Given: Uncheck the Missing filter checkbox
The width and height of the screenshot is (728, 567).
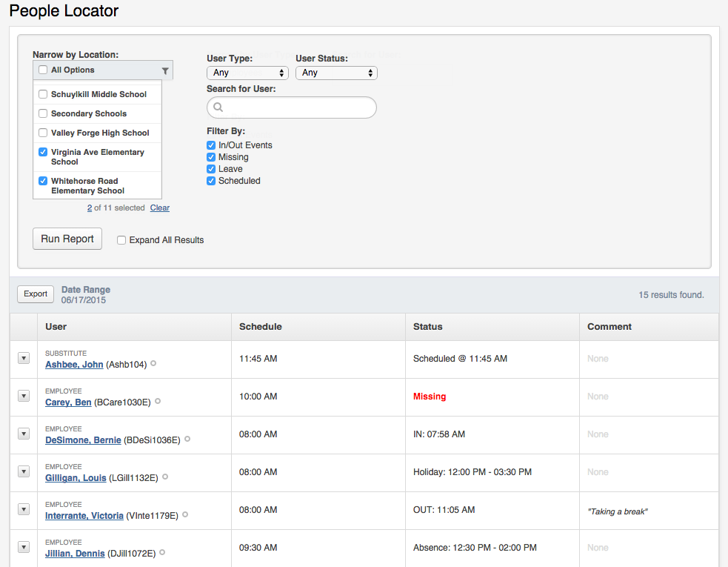Looking at the screenshot, I should [x=211, y=157].
